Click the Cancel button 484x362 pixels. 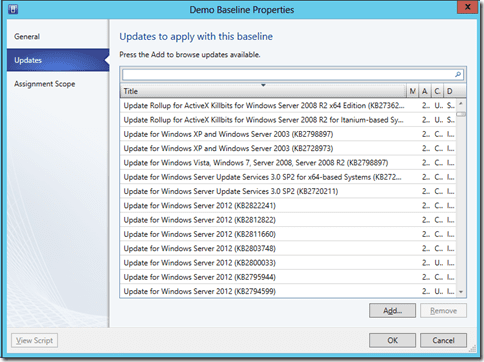tap(443, 340)
